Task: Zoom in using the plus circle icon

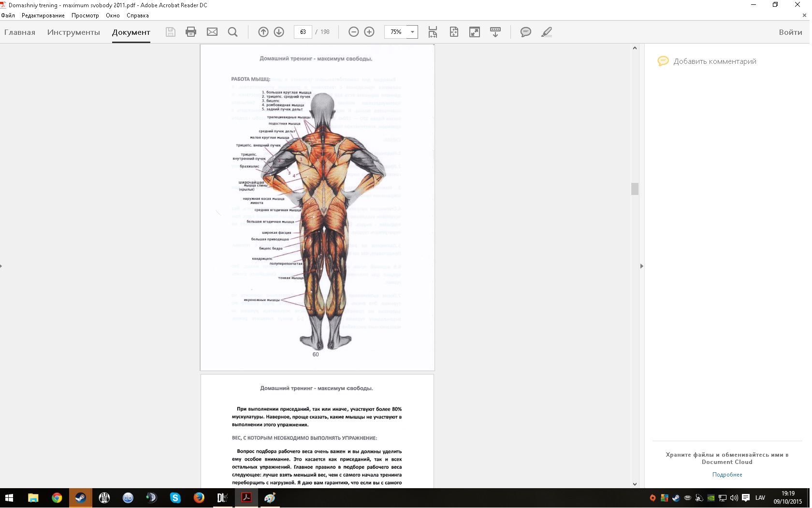Action: click(x=369, y=32)
